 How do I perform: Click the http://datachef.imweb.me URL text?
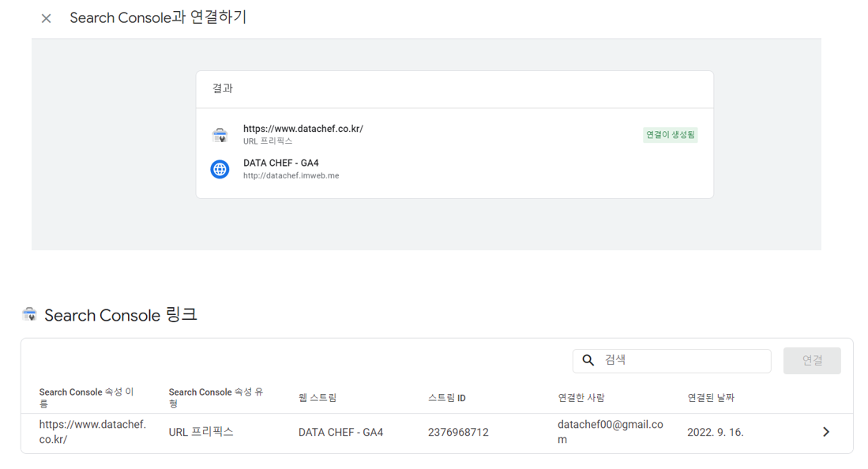(291, 176)
